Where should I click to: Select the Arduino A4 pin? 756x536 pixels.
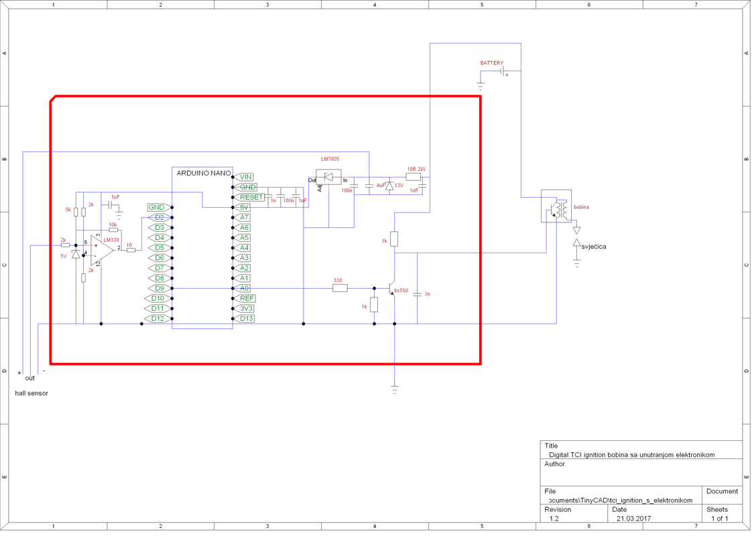click(x=241, y=248)
